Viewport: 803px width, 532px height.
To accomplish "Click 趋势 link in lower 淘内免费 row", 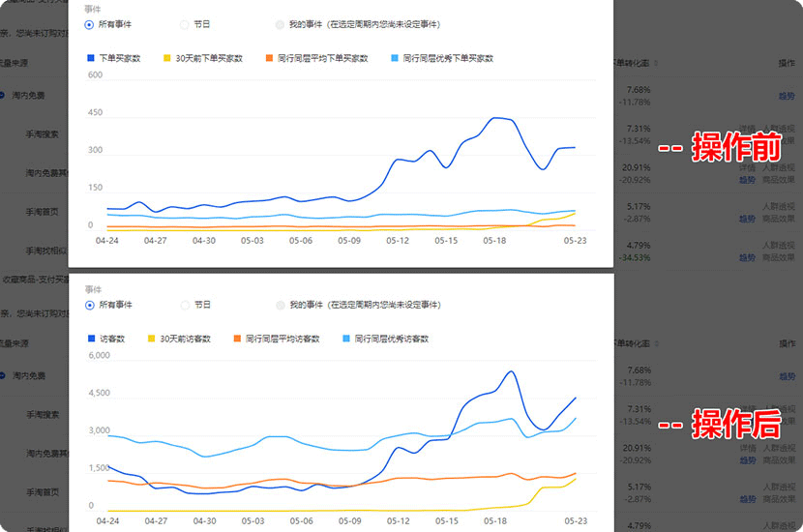I will [787, 375].
